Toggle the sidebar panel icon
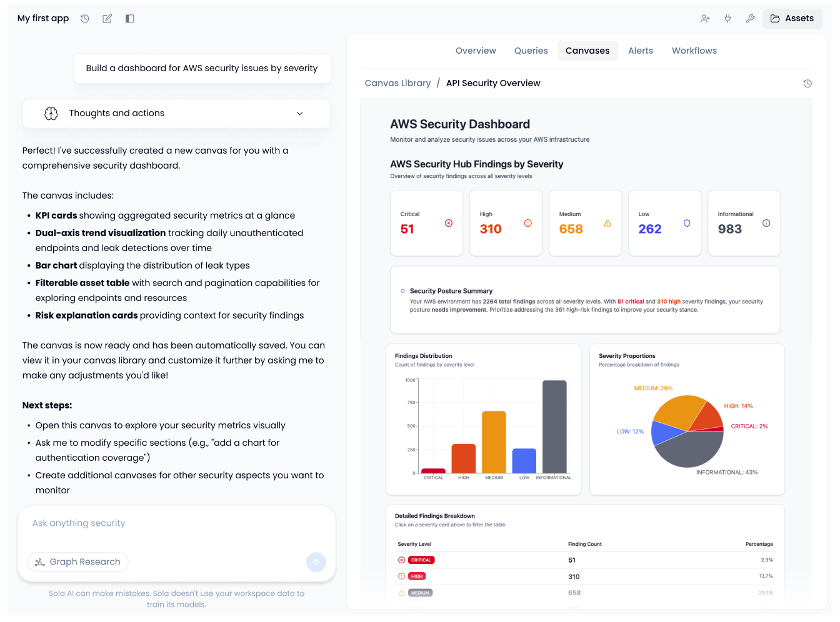 (130, 19)
